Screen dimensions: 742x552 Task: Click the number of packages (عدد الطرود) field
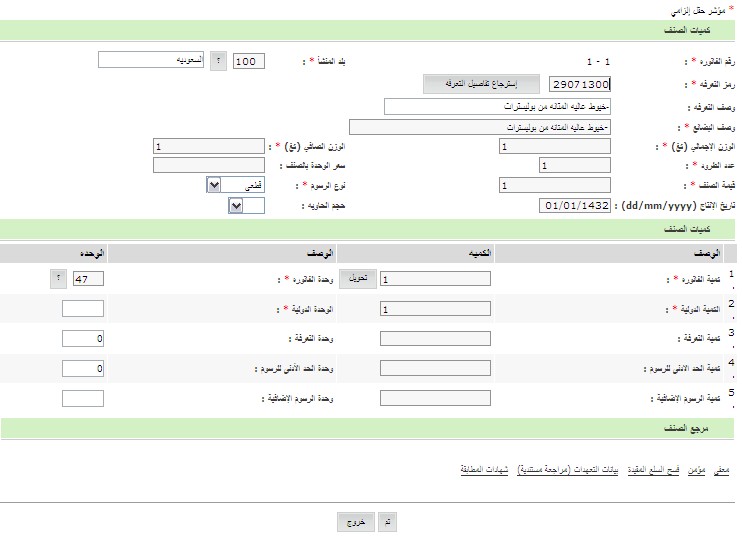(574, 165)
